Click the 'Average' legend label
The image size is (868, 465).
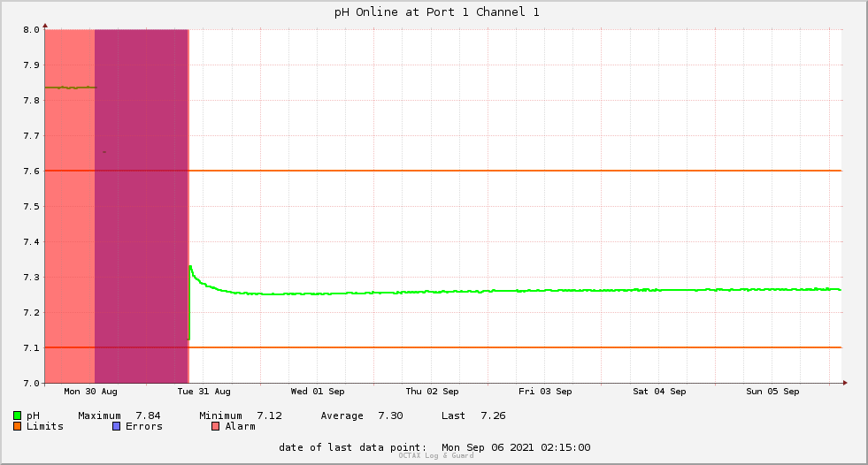[342, 415]
